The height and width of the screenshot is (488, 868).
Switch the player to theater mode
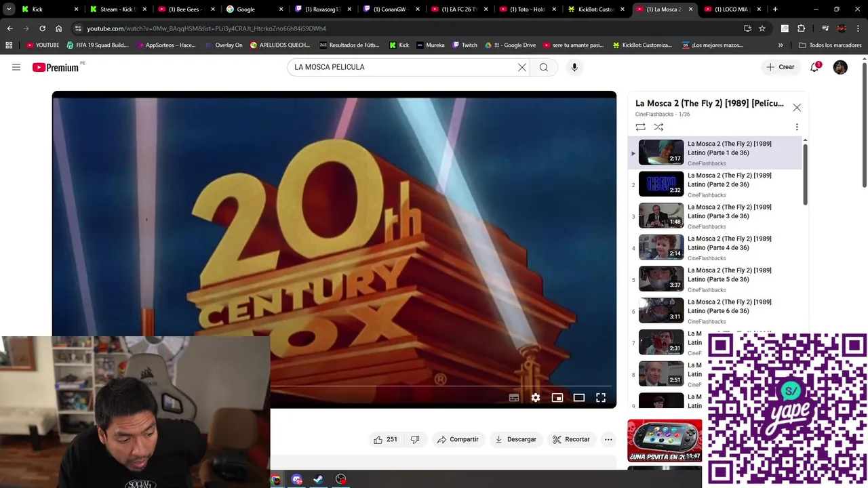pos(579,398)
